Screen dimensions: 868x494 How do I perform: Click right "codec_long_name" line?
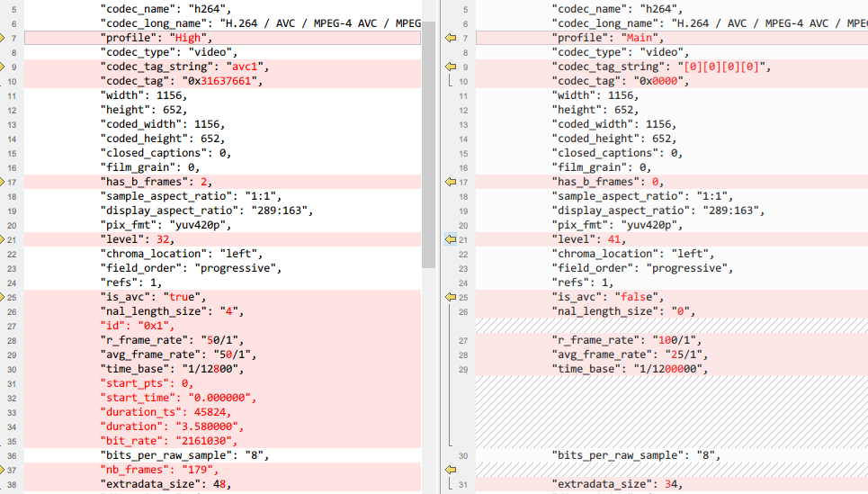coord(672,23)
